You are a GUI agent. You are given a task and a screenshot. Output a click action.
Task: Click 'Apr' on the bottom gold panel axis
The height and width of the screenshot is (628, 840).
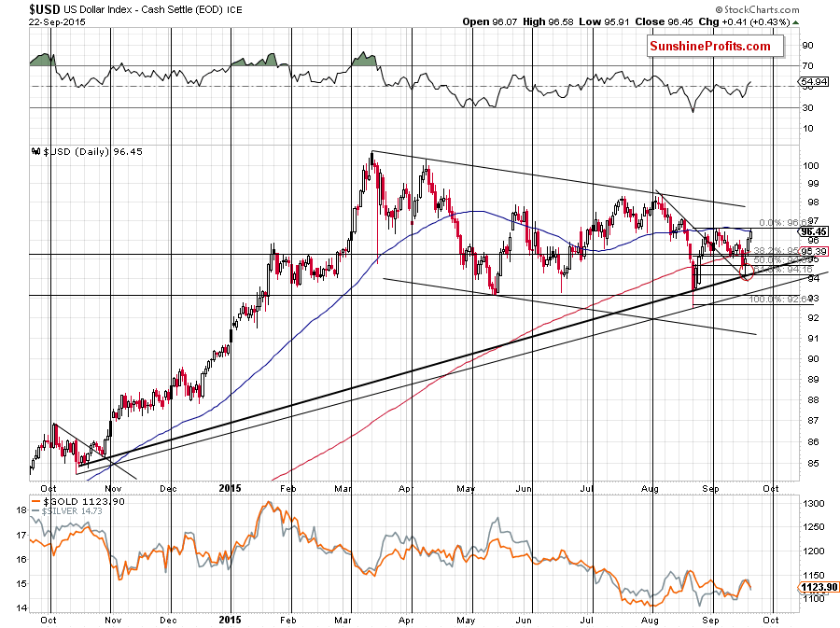tap(406, 621)
